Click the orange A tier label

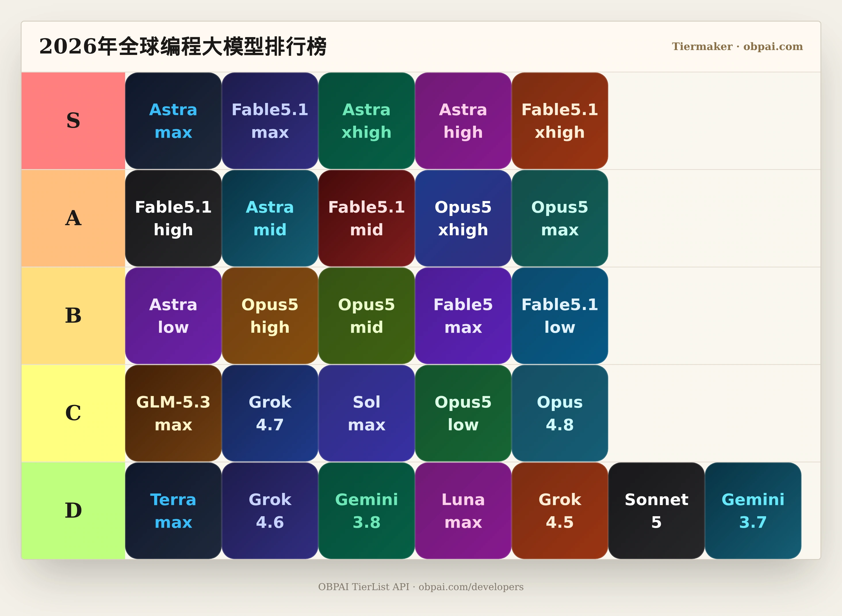(x=73, y=218)
